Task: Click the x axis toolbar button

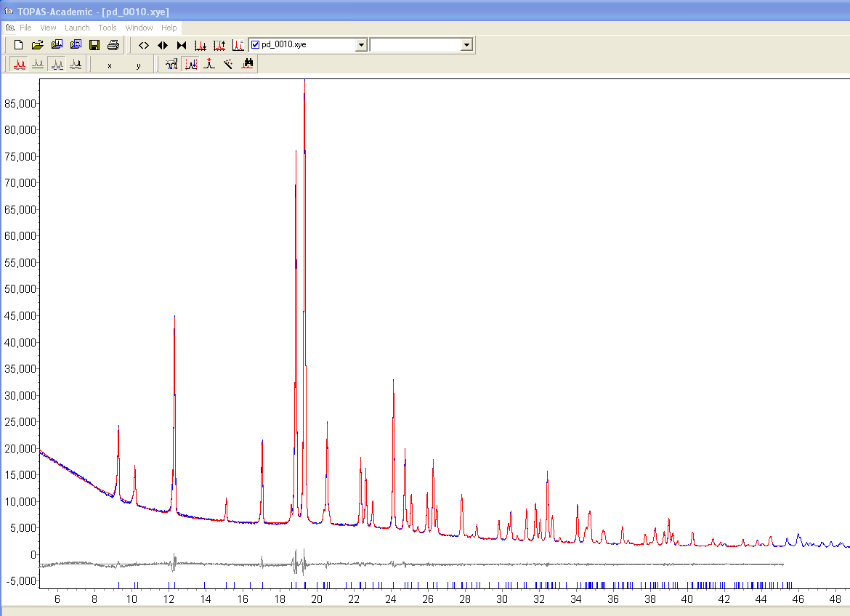Action: [110, 65]
